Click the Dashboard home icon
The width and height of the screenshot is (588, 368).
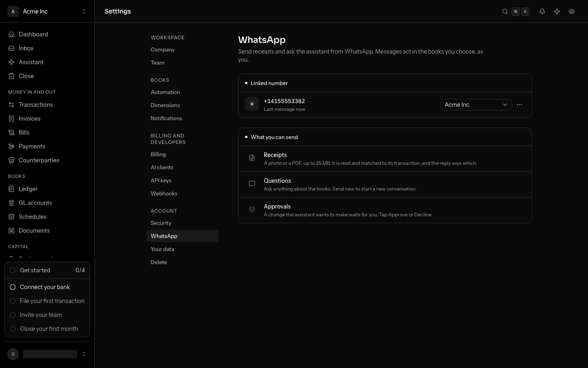[11, 34]
